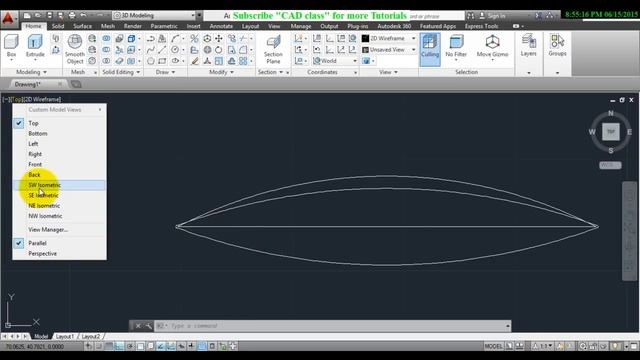Click the Rotate tool in Modify panel
Viewport: 640px width, 360px height.
point(219,50)
